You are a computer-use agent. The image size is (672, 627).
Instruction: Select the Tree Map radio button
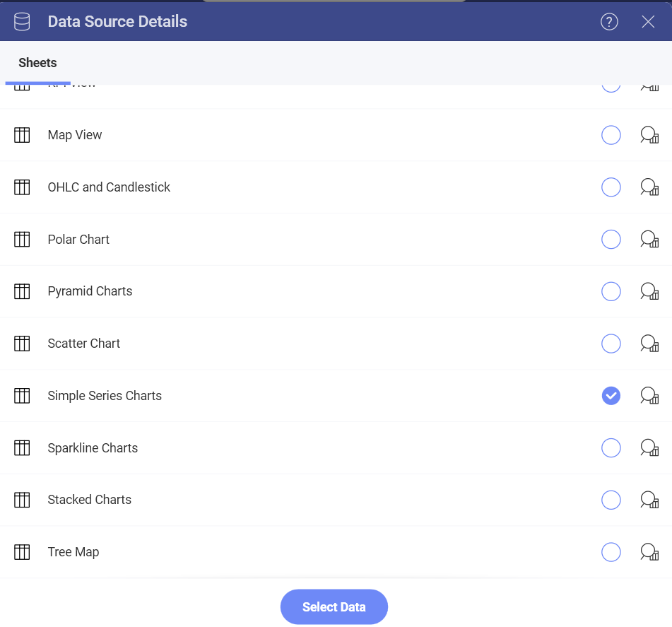click(611, 552)
